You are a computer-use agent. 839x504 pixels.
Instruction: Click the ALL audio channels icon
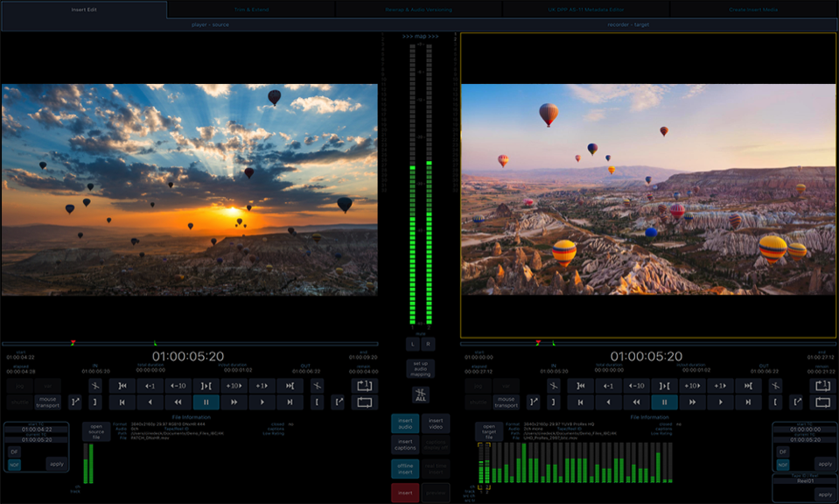pyautogui.click(x=420, y=395)
